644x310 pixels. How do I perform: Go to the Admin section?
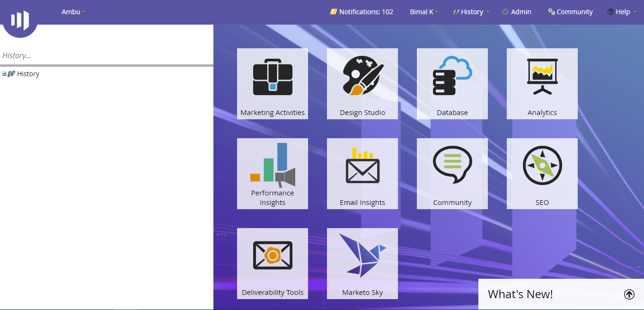[x=517, y=12]
